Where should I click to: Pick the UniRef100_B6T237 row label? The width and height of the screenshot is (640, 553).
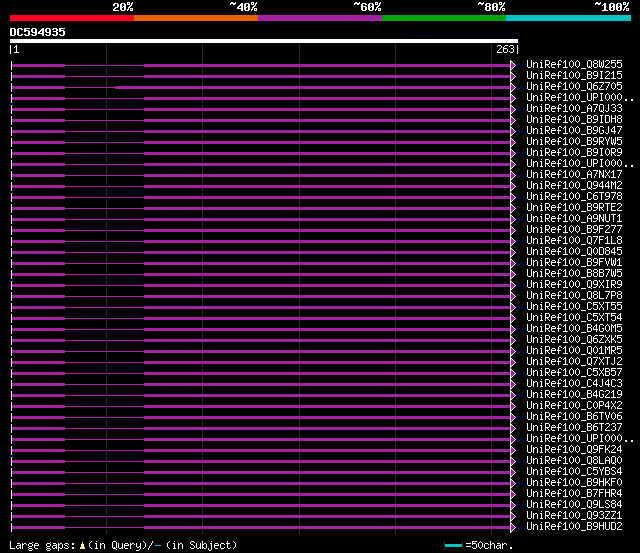[x=574, y=428]
